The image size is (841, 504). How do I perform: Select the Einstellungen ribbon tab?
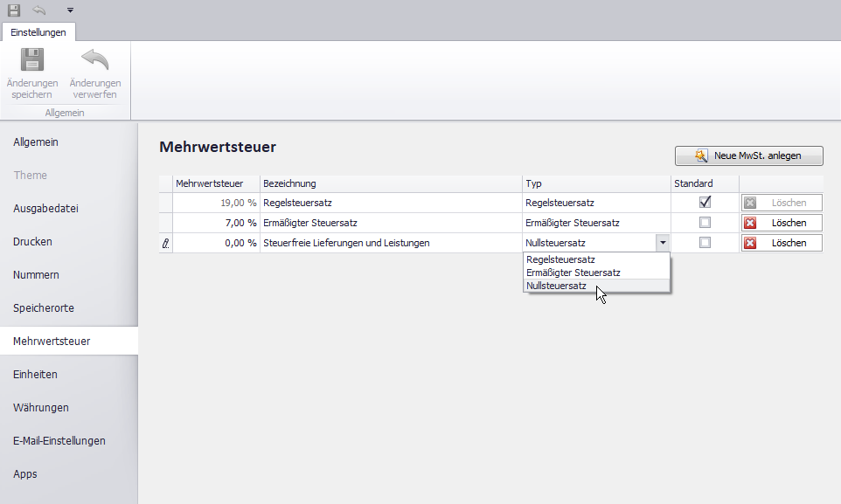[x=38, y=32]
